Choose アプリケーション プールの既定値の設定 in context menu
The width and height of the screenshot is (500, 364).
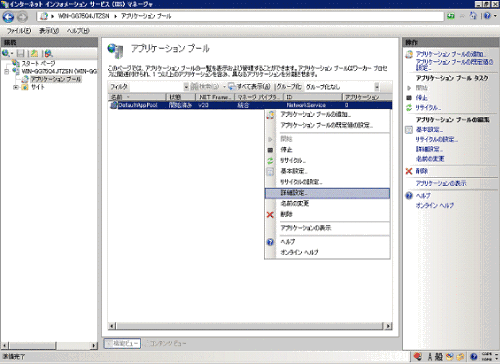pyautogui.click(x=326, y=125)
